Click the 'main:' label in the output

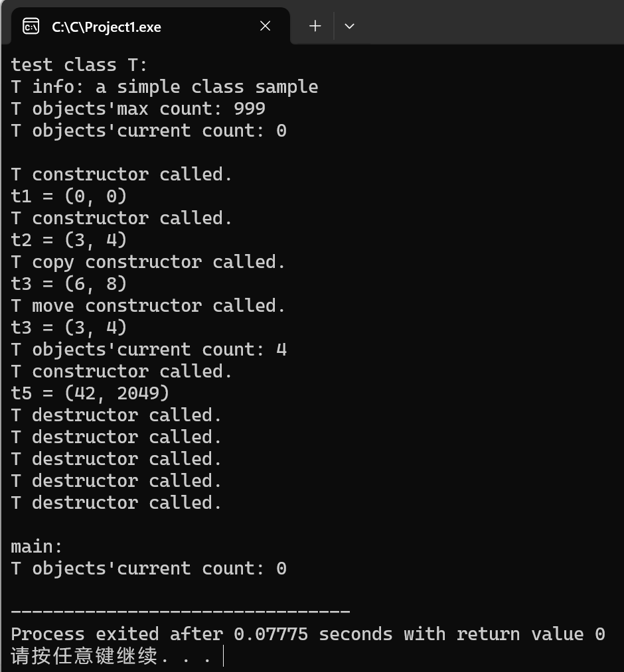[x=37, y=547]
